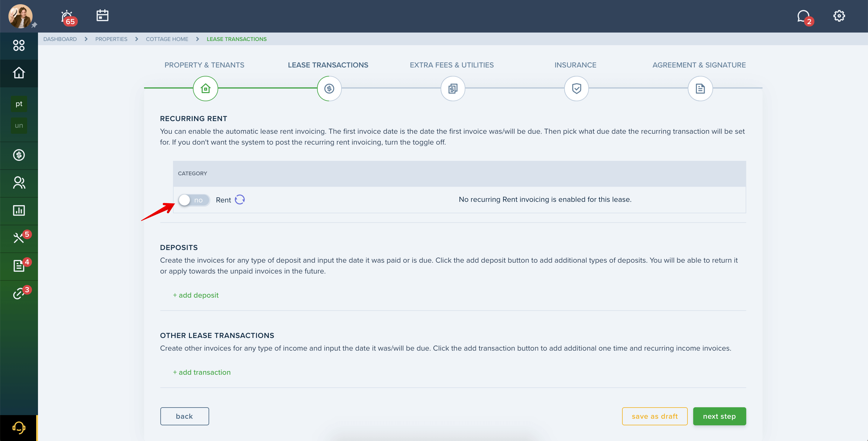Click the CATEGORY column header
This screenshot has width=868, height=441.
(192, 174)
